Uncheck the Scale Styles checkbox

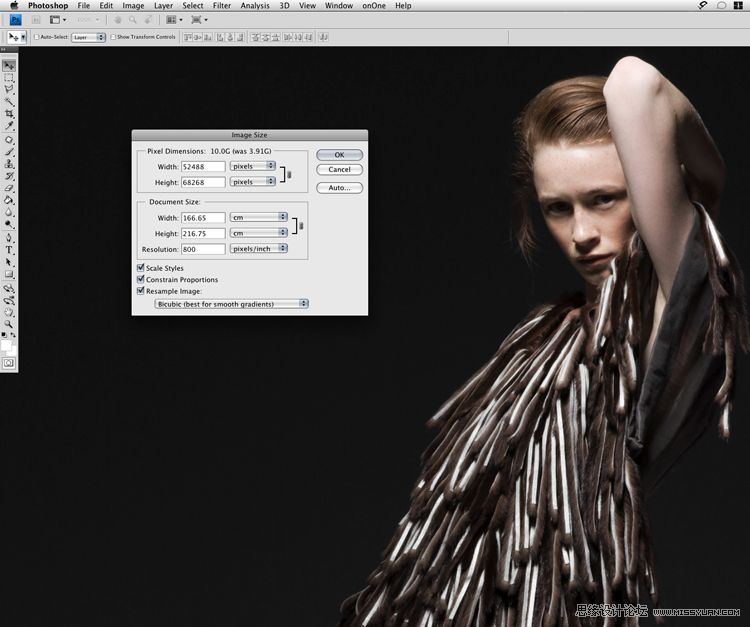tap(140, 268)
